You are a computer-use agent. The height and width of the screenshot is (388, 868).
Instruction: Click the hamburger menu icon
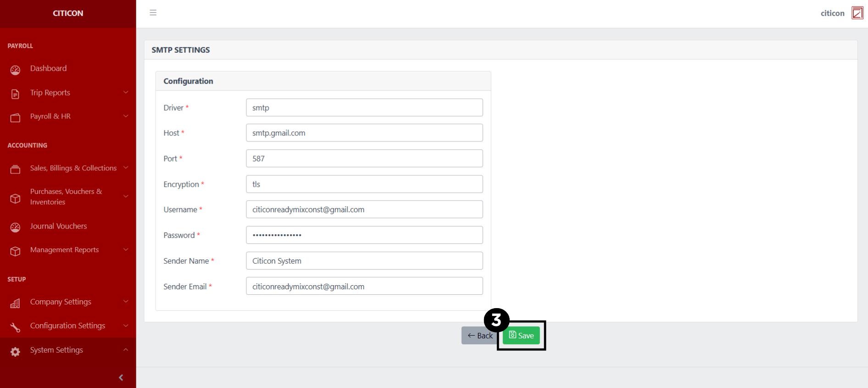pos(153,13)
